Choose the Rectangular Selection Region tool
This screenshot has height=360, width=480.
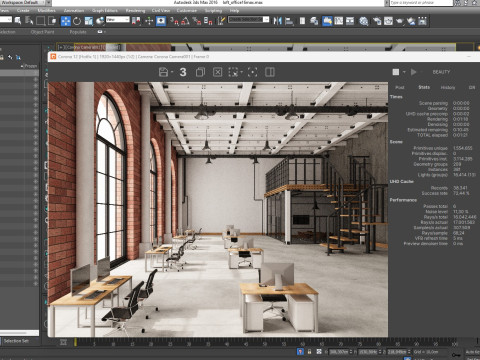point(41,21)
